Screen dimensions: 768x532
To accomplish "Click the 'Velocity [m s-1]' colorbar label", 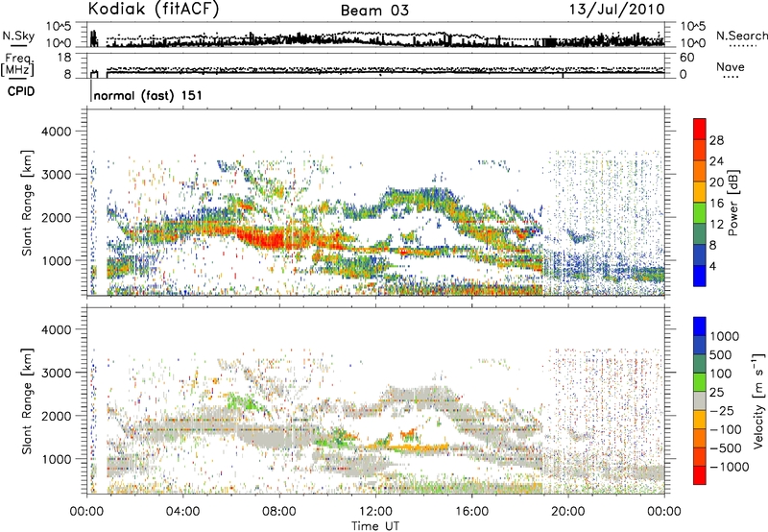I will coord(758,400).
